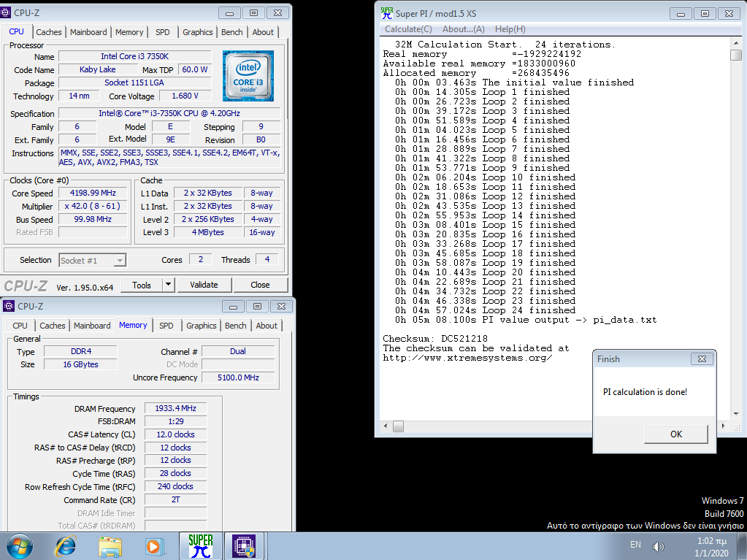Select the SPD tab in lower CPU-Z window
The width and height of the screenshot is (747, 560).
pos(166,325)
